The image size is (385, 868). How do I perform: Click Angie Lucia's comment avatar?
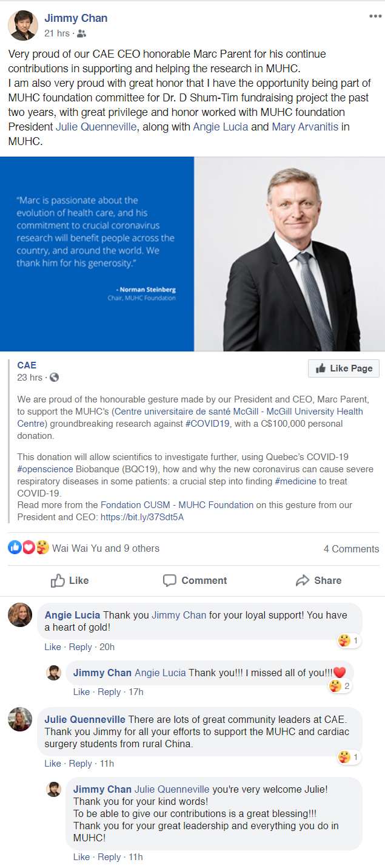pyautogui.click(x=20, y=615)
